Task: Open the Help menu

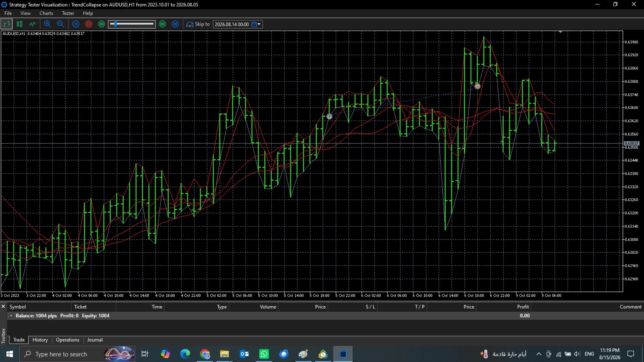Action: click(88, 13)
